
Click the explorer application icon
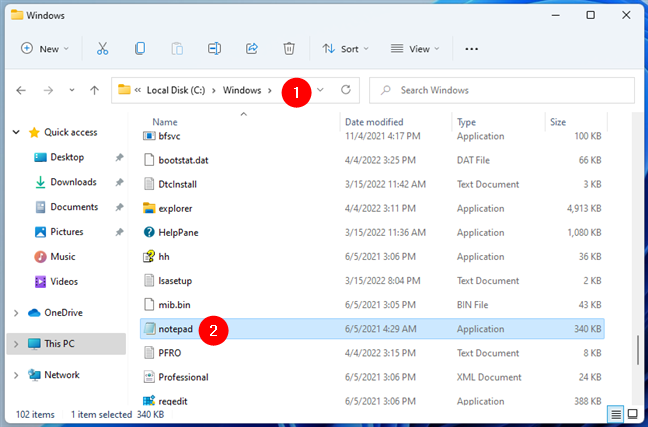[x=149, y=208]
